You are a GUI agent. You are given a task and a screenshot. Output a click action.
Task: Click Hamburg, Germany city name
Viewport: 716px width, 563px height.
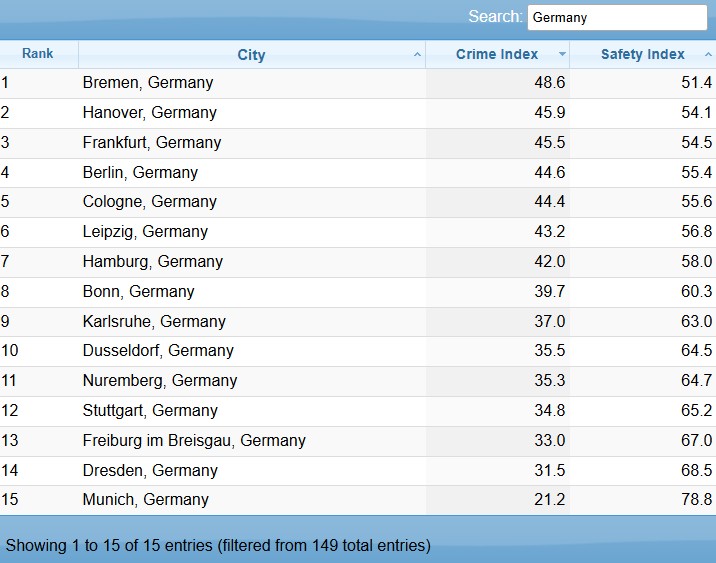point(153,262)
